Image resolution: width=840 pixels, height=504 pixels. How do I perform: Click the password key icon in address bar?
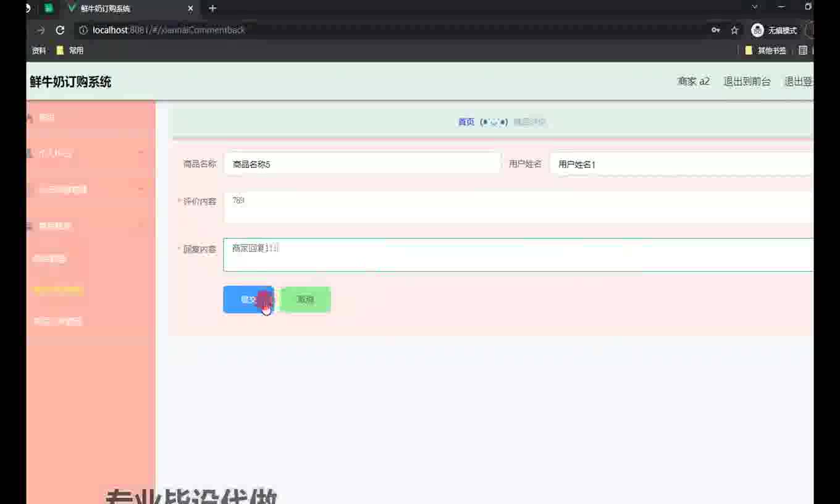[715, 30]
